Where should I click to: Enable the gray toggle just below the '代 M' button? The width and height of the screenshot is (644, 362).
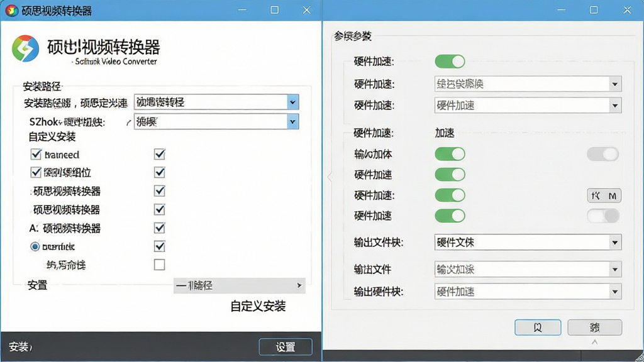(x=602, y=216)
